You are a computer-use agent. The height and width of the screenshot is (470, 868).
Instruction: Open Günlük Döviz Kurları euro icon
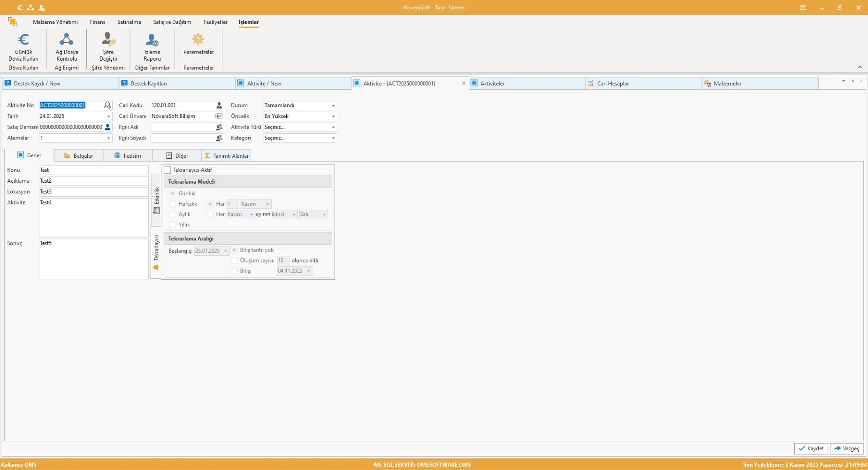(23, 39)
